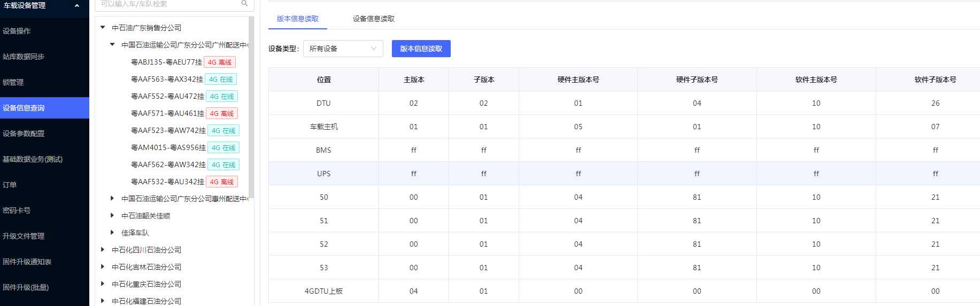This screenshot has width=980, height=306.
Task: Click the 主版本 column header
Action: click(414, 80)
